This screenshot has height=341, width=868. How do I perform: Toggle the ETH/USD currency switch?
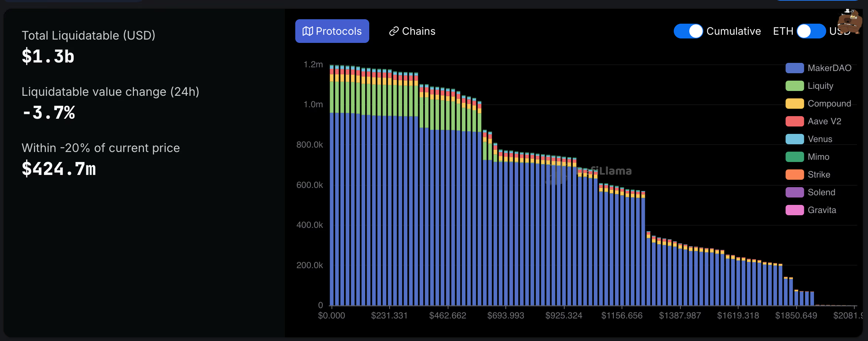pos(811,31)
